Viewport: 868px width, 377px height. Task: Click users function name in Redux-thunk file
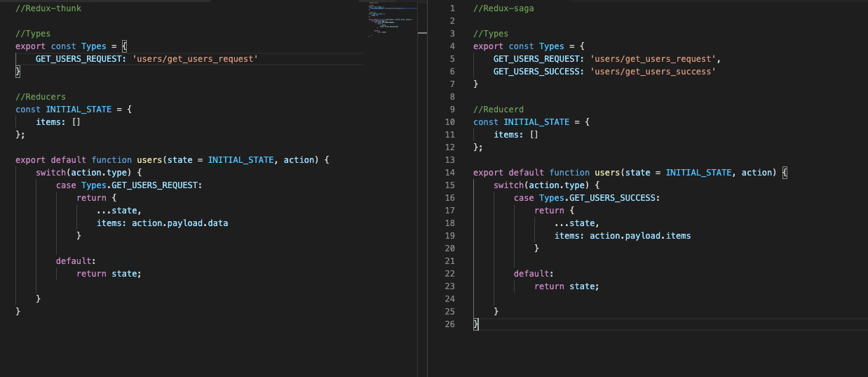coord(149,160)
